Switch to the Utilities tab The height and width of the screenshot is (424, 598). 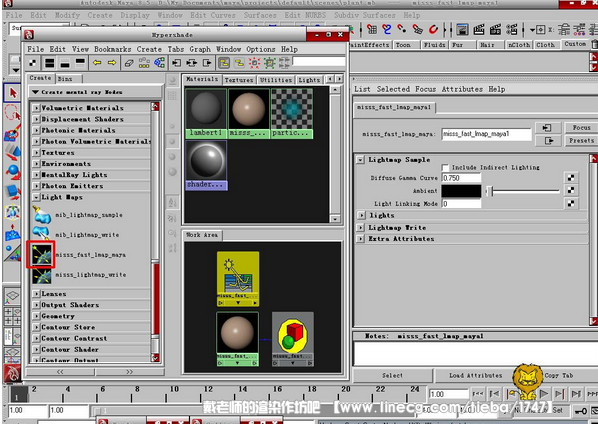coord(276,80)
